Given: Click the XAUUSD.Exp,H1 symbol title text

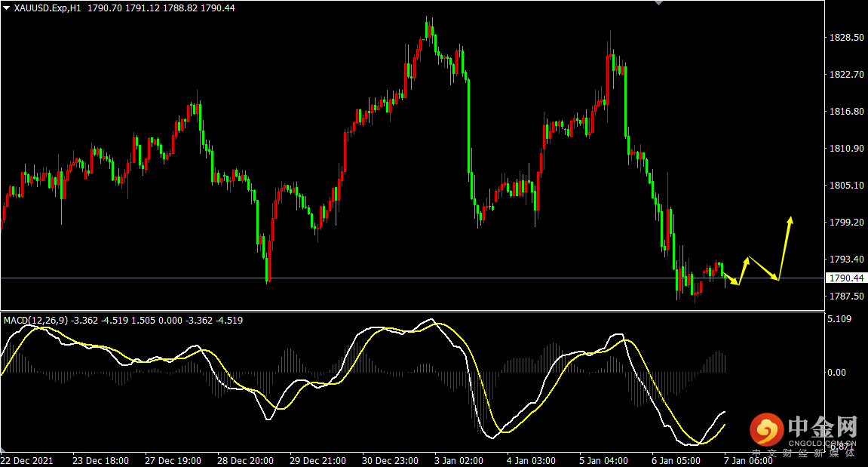Looking at the screenshot, I should (x=48, y=8).
